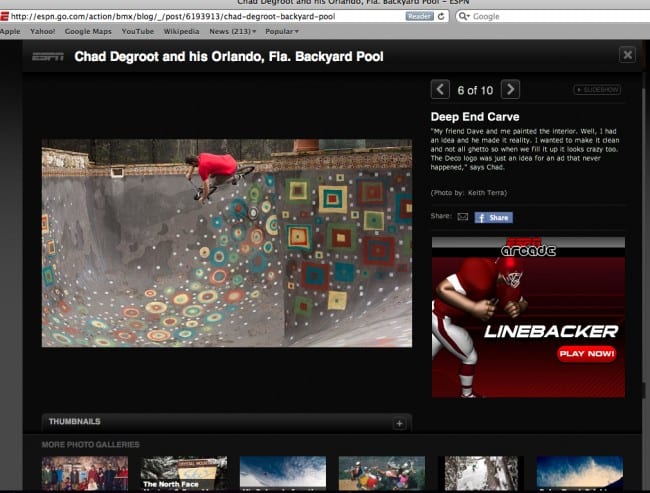The image size is (650, 493).
Task: Open The North Face gallery thumbnail
Action: 184,473
